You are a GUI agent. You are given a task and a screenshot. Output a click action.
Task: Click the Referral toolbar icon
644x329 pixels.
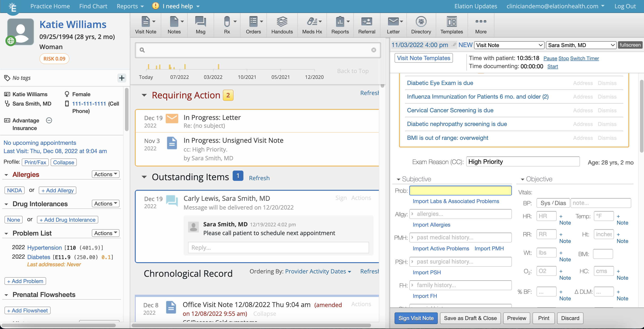coord(367,25)
